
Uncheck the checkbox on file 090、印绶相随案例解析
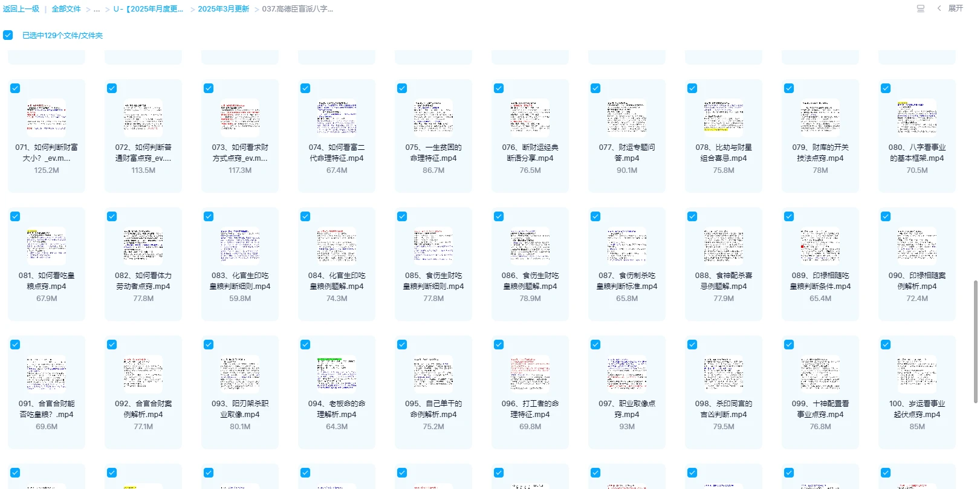[886, 216]
